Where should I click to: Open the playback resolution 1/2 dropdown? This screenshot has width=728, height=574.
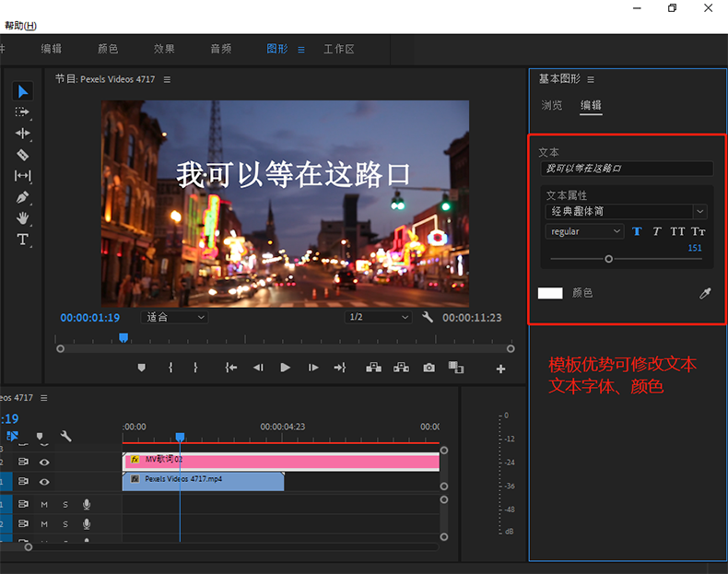pyautogui.click(x=378, y=317)
